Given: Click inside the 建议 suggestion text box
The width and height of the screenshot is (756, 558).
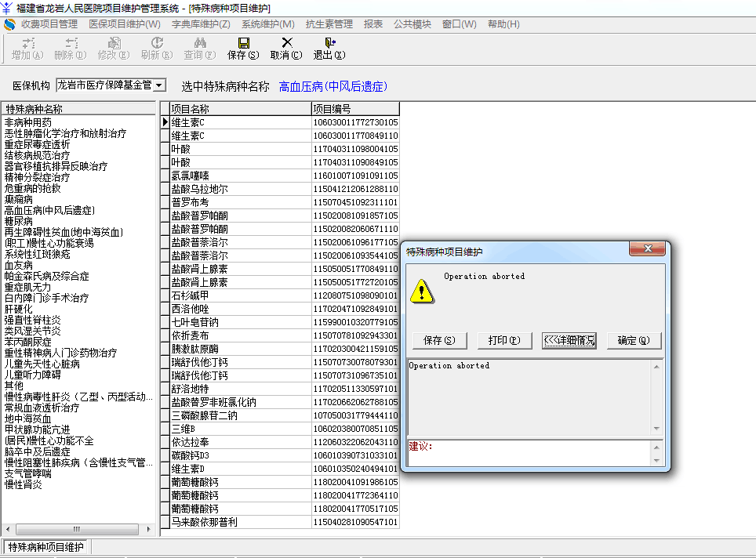Looking at the screenshot, I should pyautogui.click(x=529, y=453).
